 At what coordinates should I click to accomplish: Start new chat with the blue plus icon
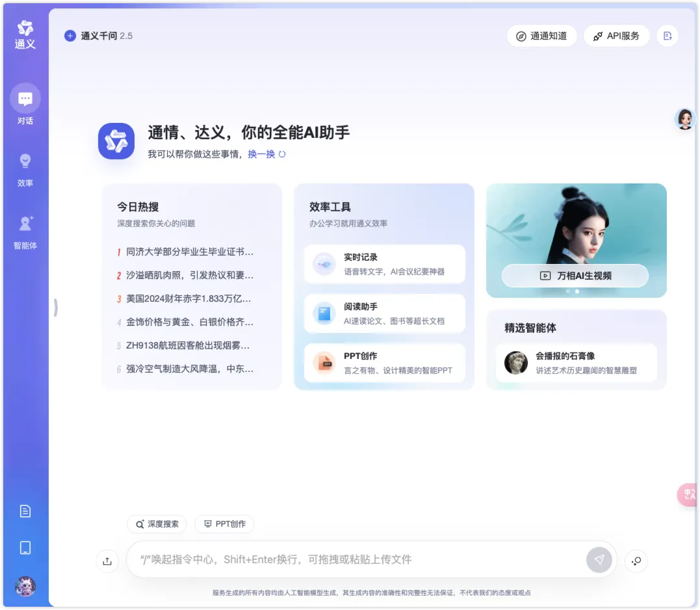(x=70, y=36)
